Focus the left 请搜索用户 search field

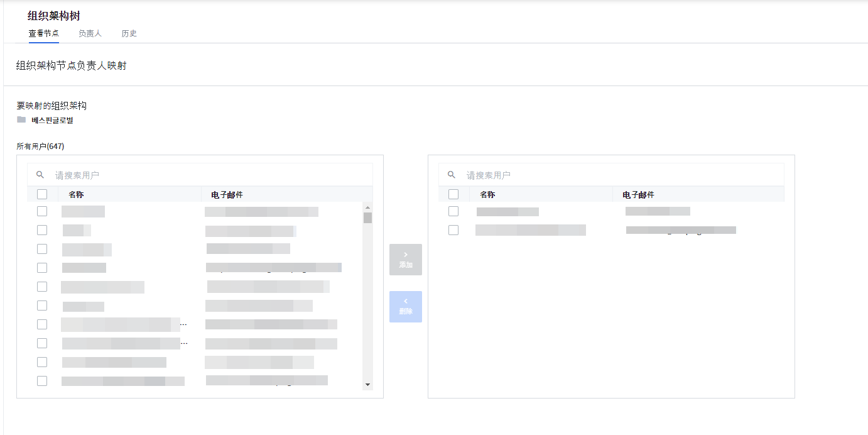tap(207, 175)
